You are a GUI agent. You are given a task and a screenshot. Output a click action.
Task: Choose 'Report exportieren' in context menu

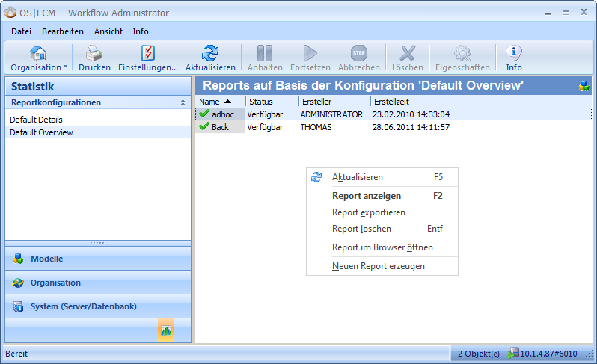pyautogui.click(x=368, y=212)
